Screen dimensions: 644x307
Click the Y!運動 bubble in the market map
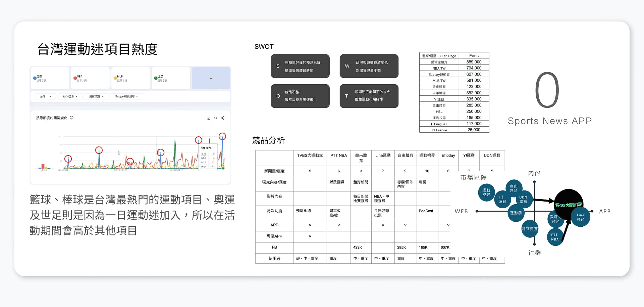502,200
